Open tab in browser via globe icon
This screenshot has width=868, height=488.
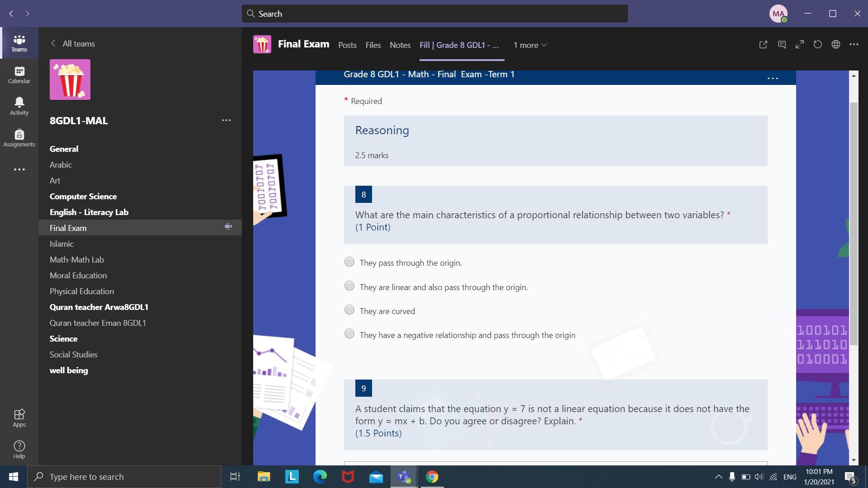point(836,45)
